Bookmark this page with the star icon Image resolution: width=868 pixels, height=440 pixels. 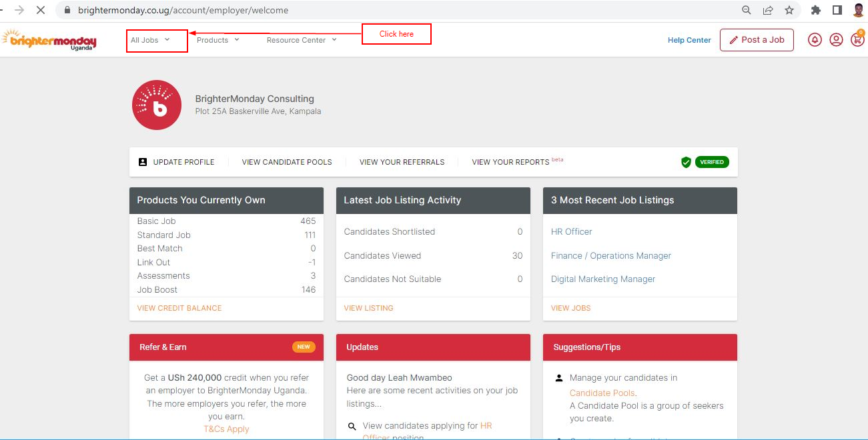pyautogui.click(x=789, y=10)
